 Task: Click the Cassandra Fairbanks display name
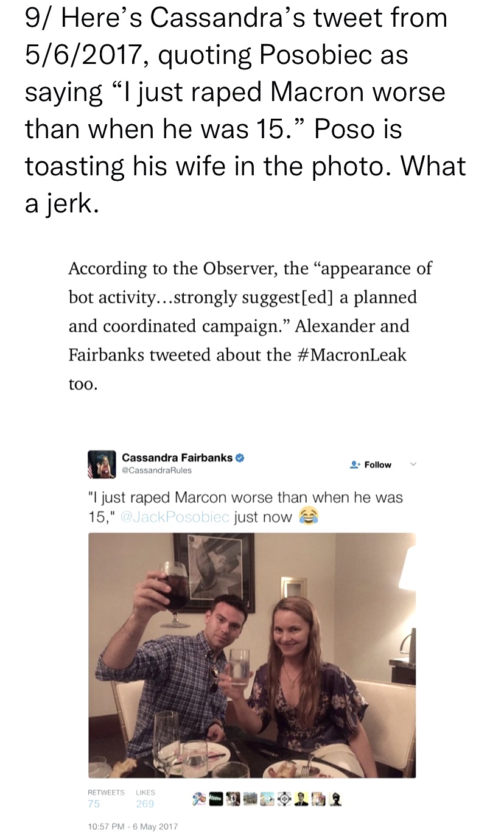click(177, 458)
